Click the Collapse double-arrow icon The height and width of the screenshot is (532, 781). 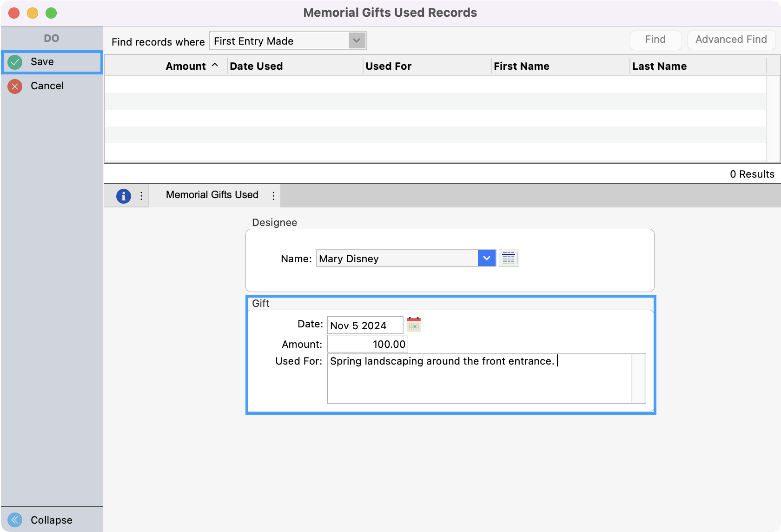tap(15, 519)
